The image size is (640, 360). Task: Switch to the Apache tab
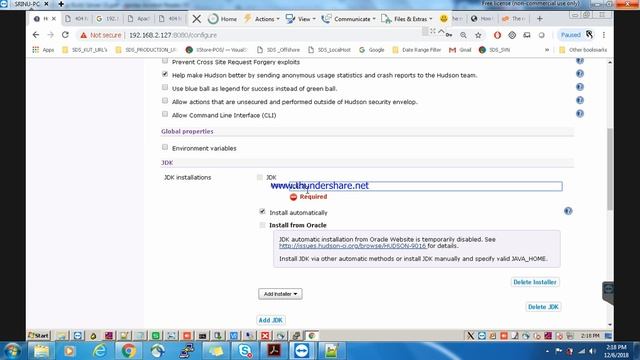point(140,19)
